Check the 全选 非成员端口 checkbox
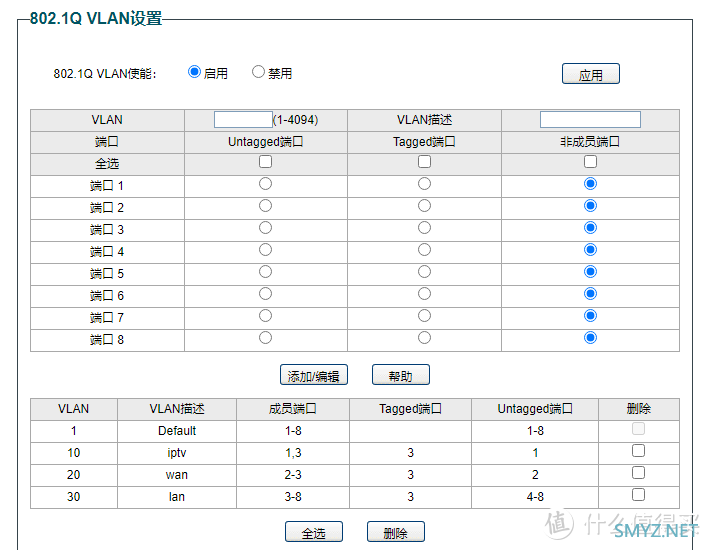Viewport: 711px width, 550px height. (590, 161)
